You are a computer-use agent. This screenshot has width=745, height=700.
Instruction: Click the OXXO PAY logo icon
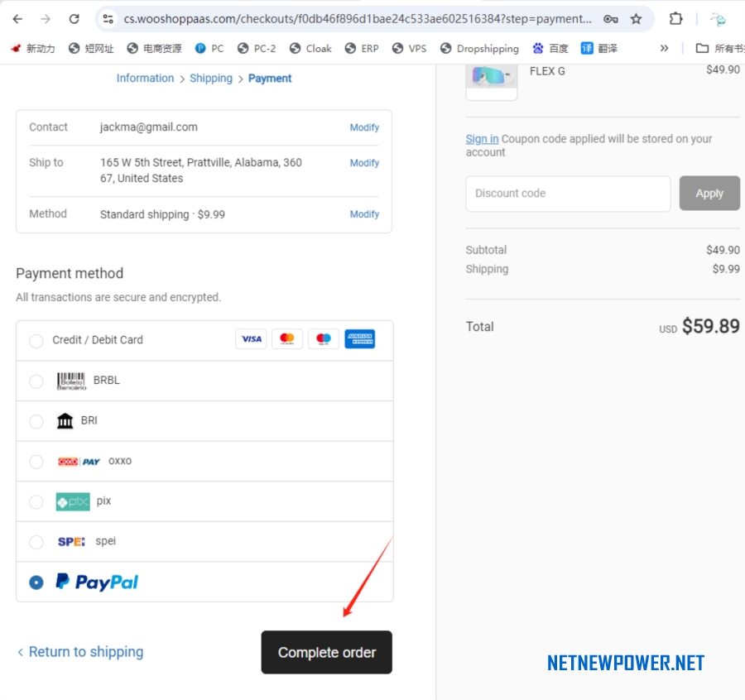79,462
